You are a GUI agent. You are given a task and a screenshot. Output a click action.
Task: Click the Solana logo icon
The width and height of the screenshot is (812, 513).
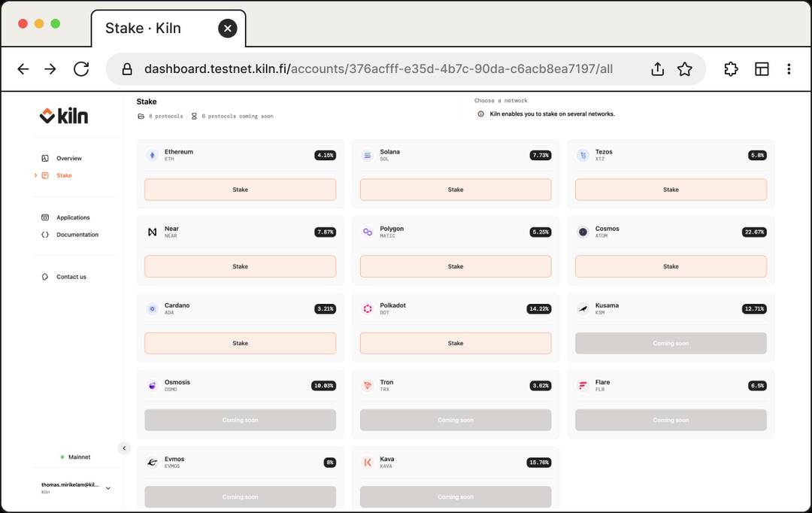coord(368,155)
